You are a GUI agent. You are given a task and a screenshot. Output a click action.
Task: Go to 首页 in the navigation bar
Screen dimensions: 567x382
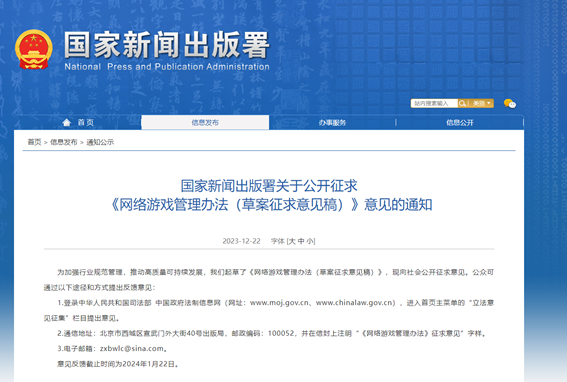pos(86,123)
